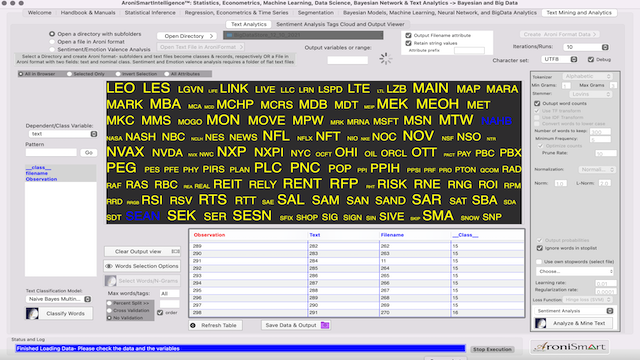Image resolution: width=640 pixels, height=360 pixels.
Task: Click the blue status progress bar
Action: [240, 349]
